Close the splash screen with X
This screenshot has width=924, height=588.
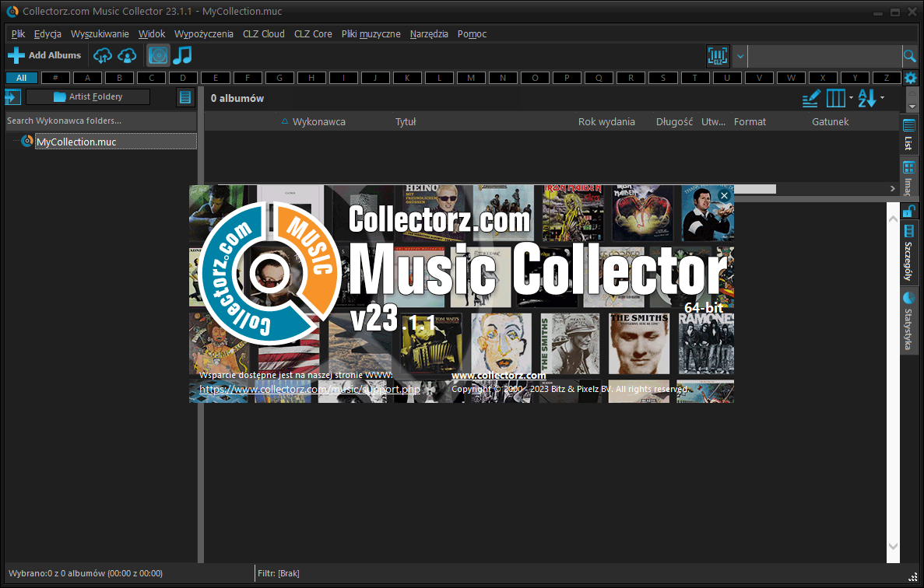724,195
